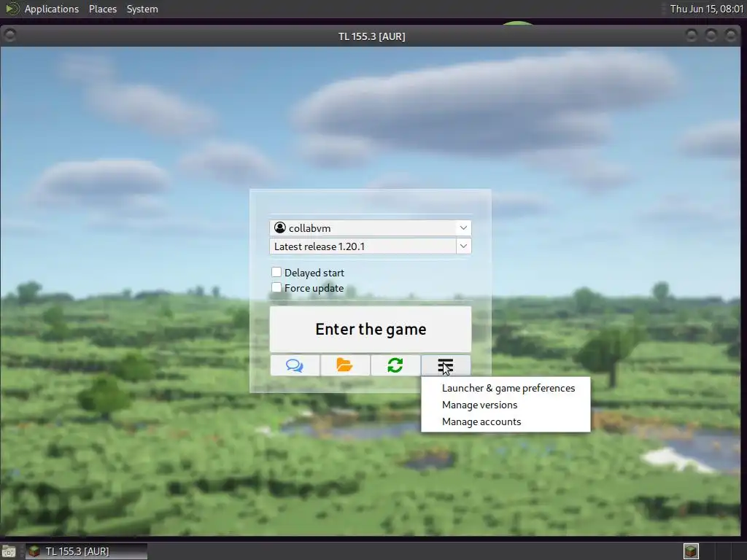Click the Delayed start label text
This screenshot has height=560, width=747.
pyautogui.click(x=314, y=273)
